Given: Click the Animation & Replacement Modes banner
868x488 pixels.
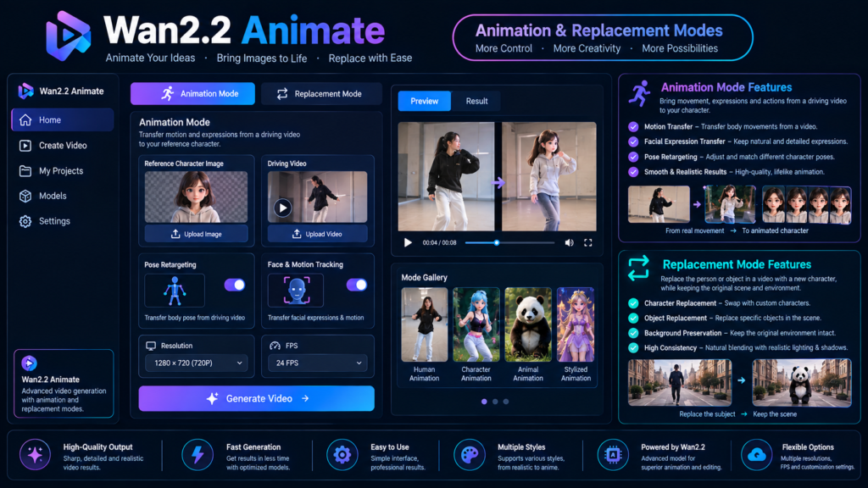Looking at the screenshot, I should (603, 37).
